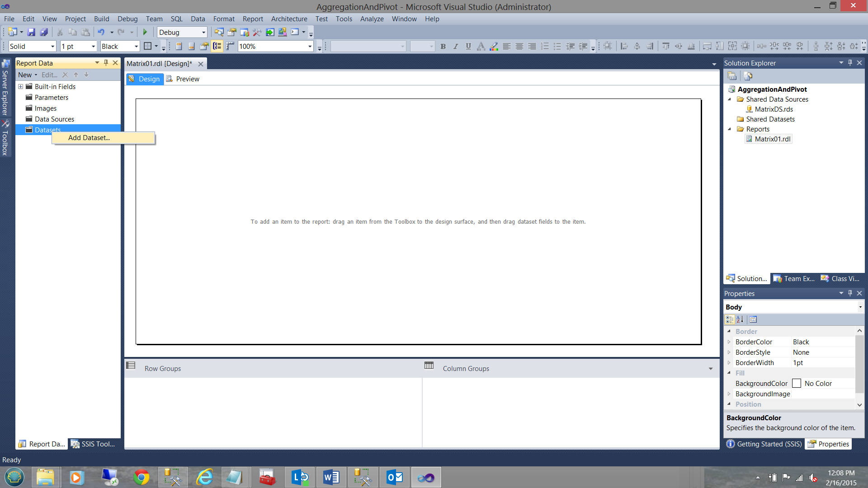Click the green Start Debugging arrow

145,32
